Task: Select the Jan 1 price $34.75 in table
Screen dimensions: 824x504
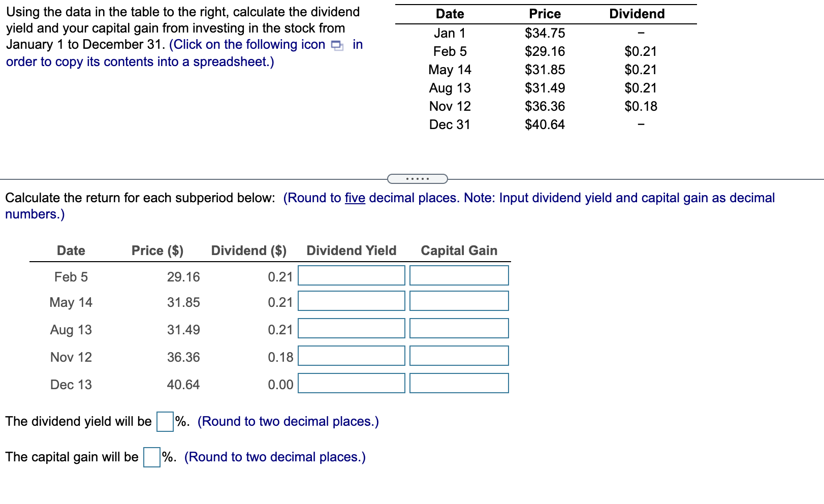Action: [x=544, y=34]
